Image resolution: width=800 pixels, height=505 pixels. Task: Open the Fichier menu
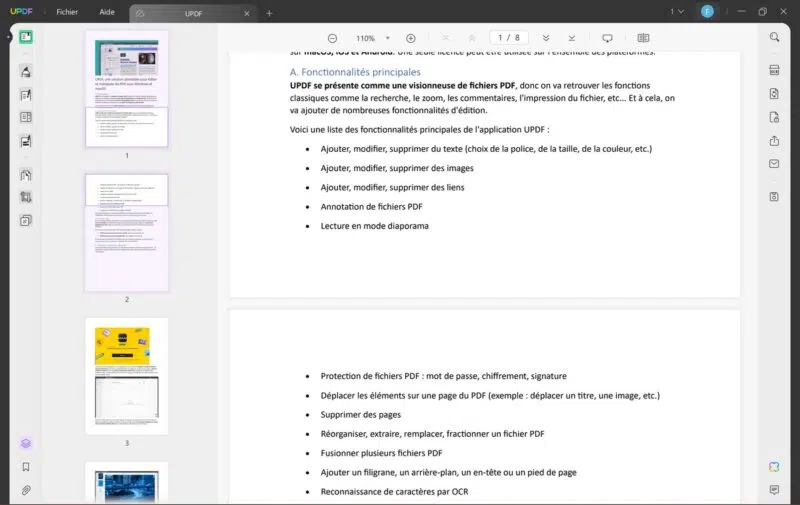67,12
